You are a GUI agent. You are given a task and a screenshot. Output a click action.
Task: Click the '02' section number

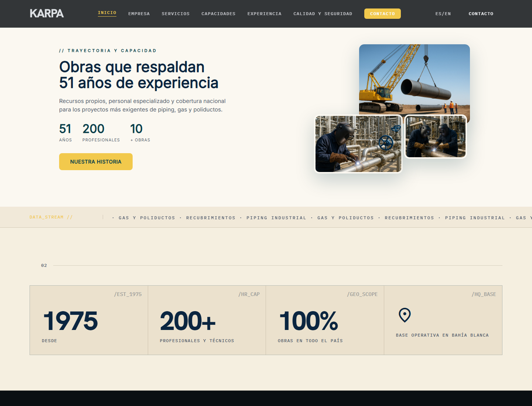(x=44, y=265)
